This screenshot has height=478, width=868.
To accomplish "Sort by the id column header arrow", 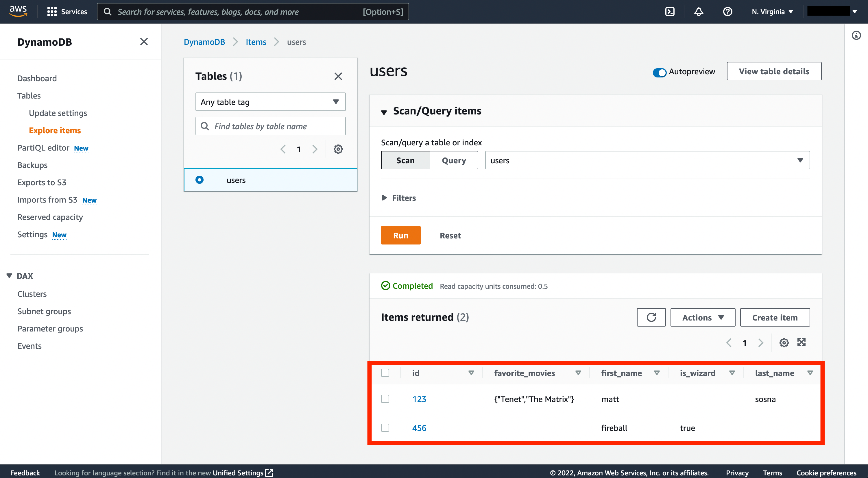I will tap(471, 373).
